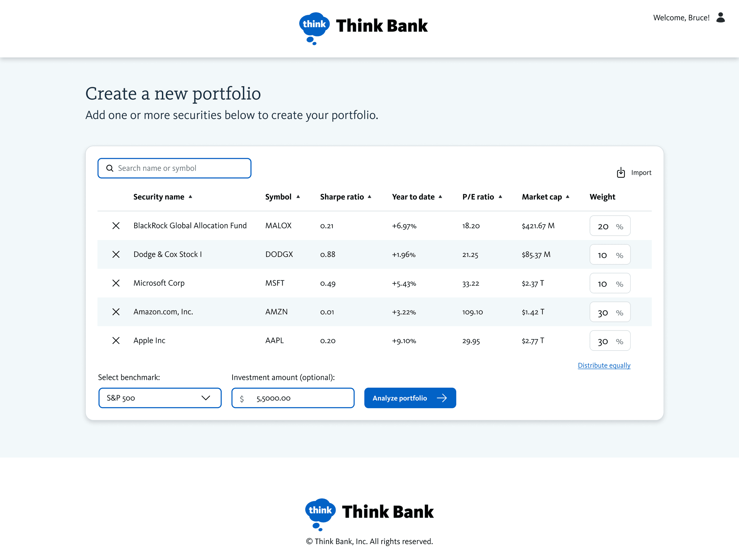Click the Sharpe ratio column header
The width and height of the screenshot is (739, 560).
pyautogui.click(x=342, y=197)
